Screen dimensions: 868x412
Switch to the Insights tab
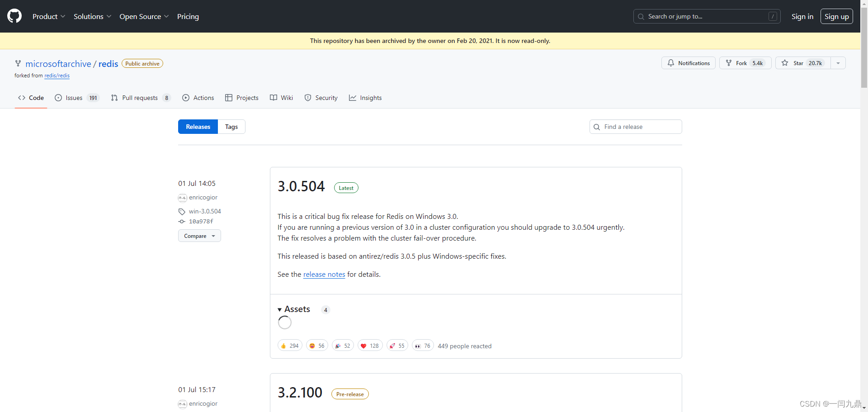coord(365,98)
